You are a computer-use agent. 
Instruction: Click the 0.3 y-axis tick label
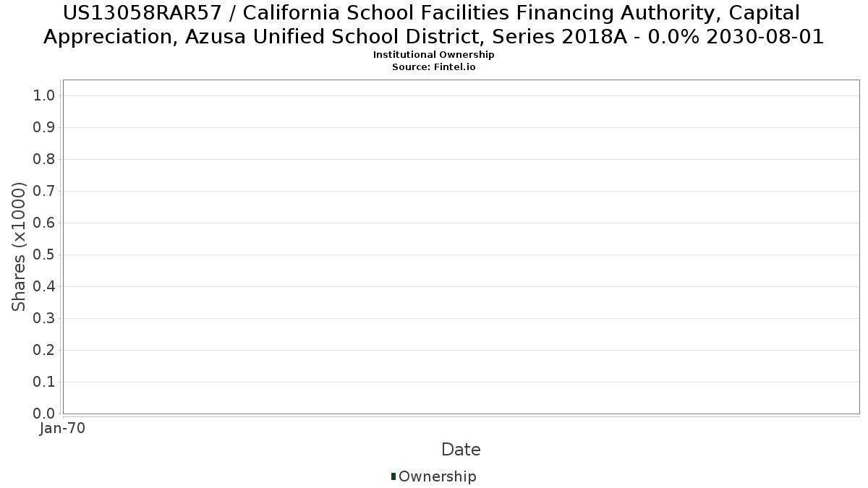click(45, 319)
